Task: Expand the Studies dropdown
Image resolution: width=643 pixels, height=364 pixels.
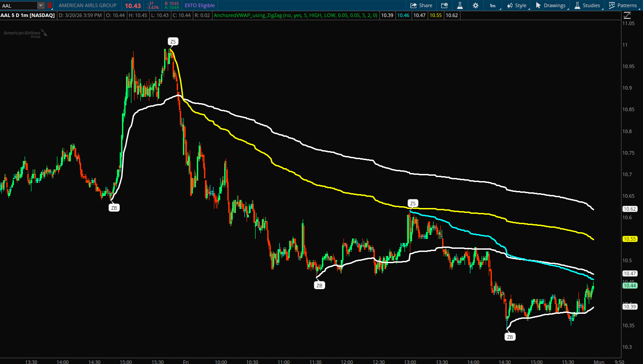Action: coord(587,5)
